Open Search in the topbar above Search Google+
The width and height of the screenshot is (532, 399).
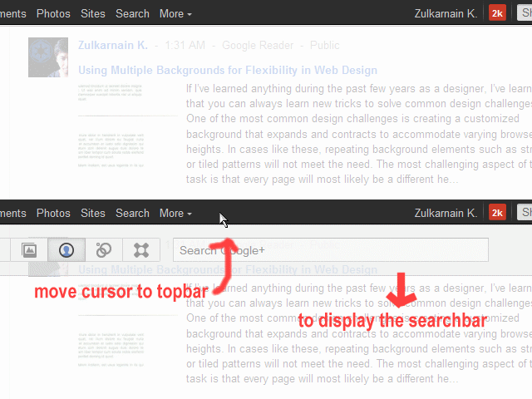click(x=132, y=213)
